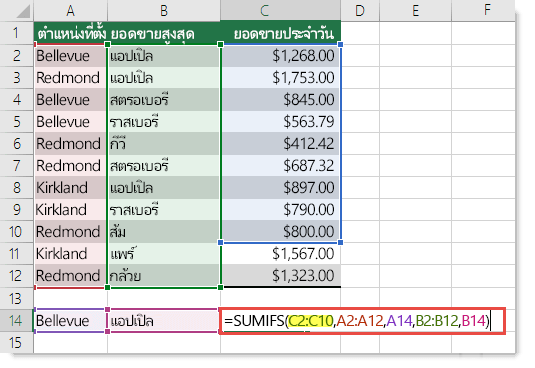Click the highlighted C2:C10 reference in formula
This screenshot has height=368, width=535.
tap(310, 321)
